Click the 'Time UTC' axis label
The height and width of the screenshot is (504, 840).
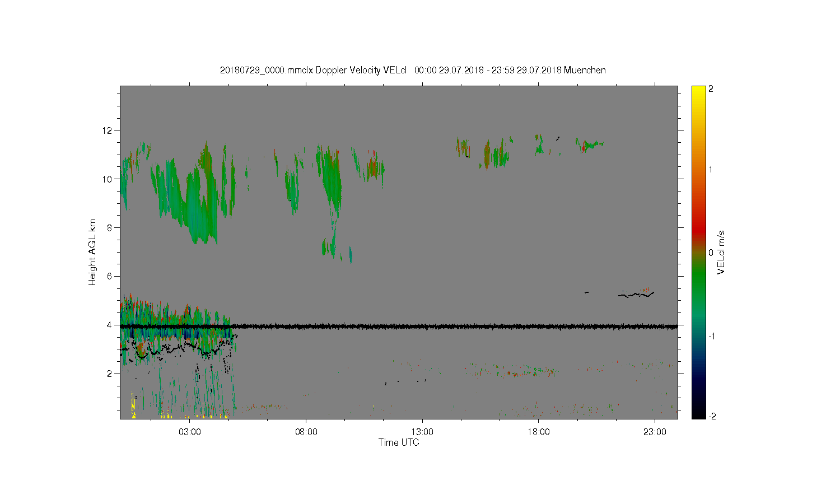coord(399,442)
